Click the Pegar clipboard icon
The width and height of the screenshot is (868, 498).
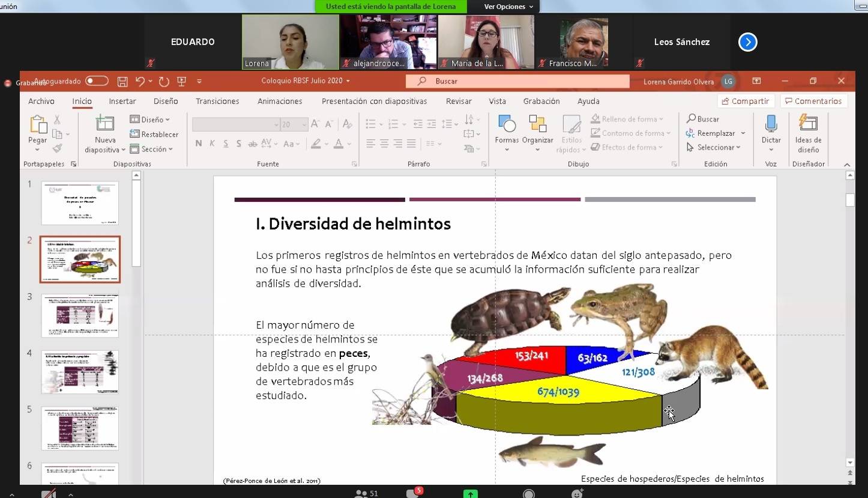[38, 125]
